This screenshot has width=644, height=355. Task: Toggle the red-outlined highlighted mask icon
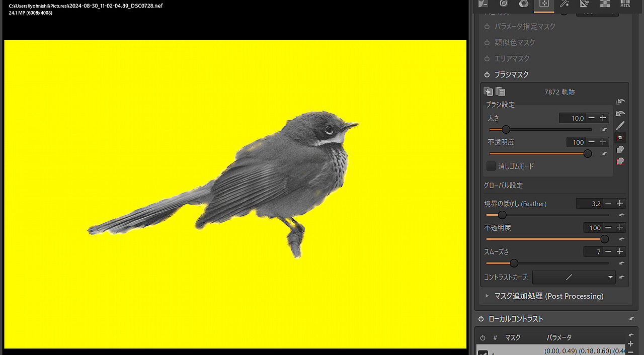point(620,137)
